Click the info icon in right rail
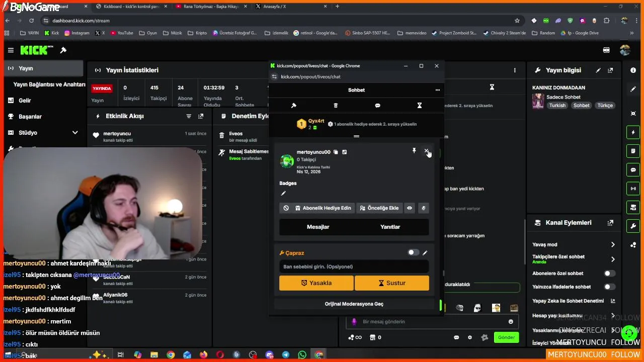 point(633,70)
